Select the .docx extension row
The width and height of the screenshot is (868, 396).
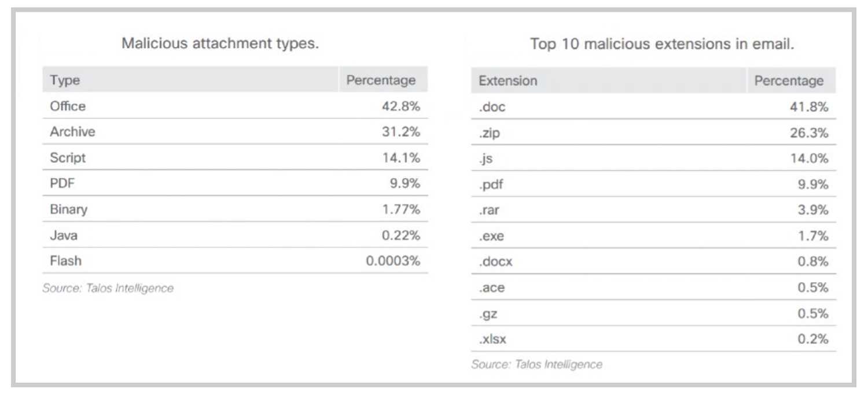tap(653, 261)
